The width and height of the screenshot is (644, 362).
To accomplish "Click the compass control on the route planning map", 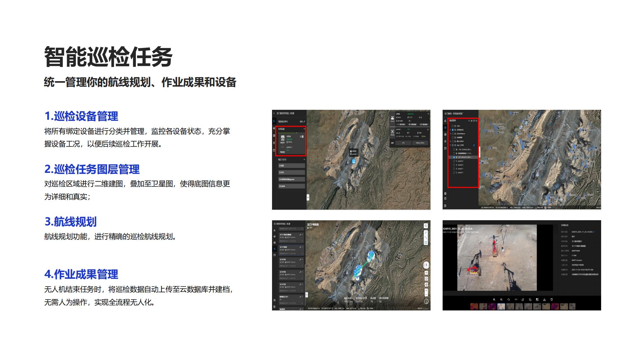I will 426,265.
